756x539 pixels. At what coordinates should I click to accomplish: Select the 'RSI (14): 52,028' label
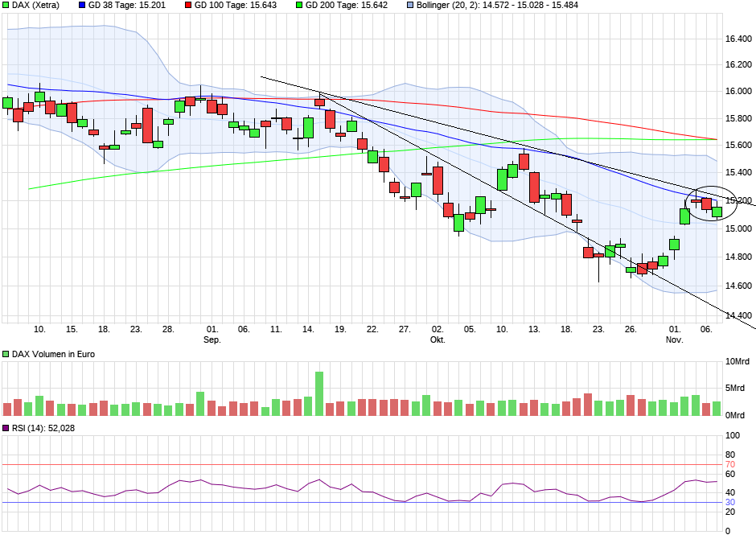[43, 428]
